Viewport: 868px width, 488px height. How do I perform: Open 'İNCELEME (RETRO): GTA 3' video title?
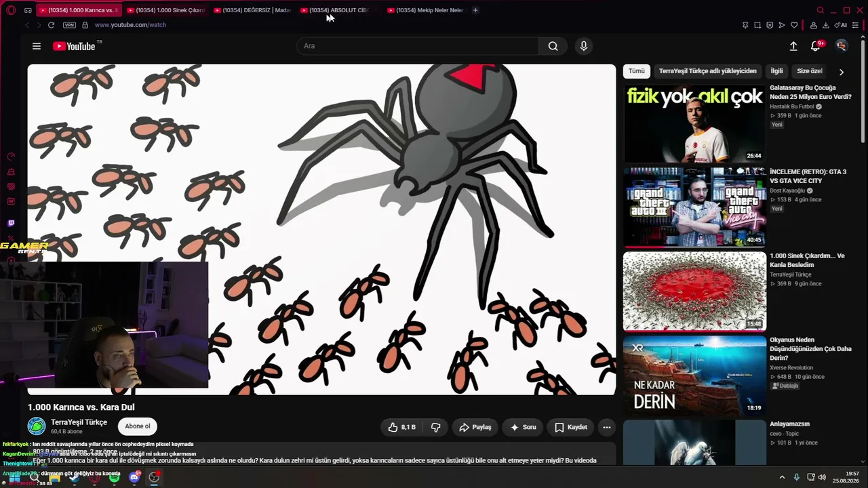808,176
